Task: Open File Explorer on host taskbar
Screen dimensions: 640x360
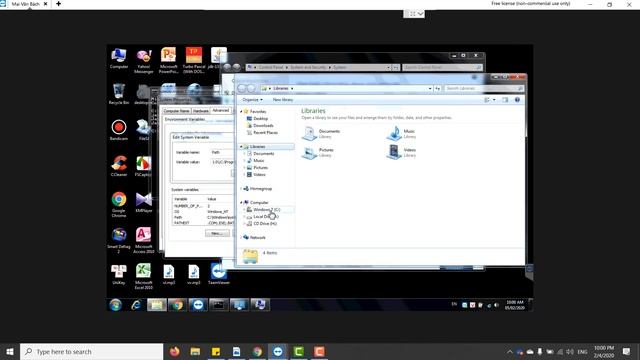Action: click(195, 351)
